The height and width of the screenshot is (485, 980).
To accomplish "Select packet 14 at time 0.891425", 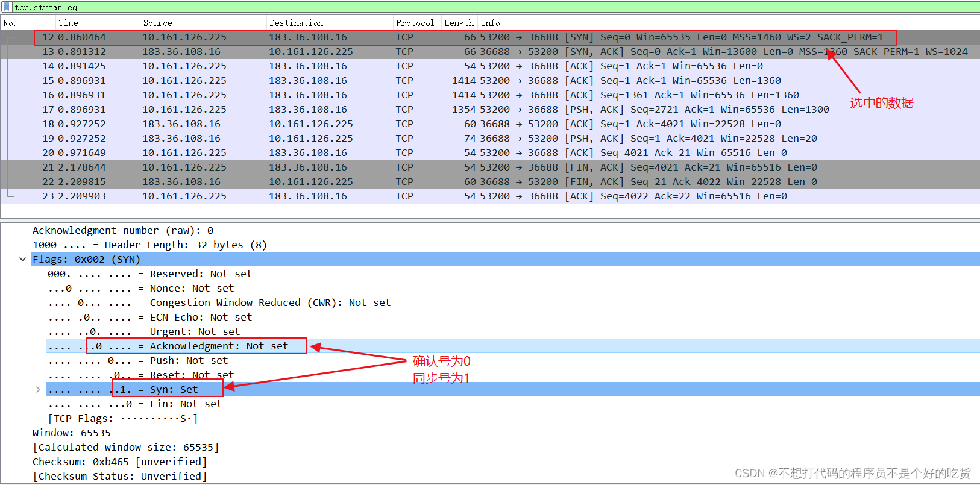I will [x=490, y=66].
